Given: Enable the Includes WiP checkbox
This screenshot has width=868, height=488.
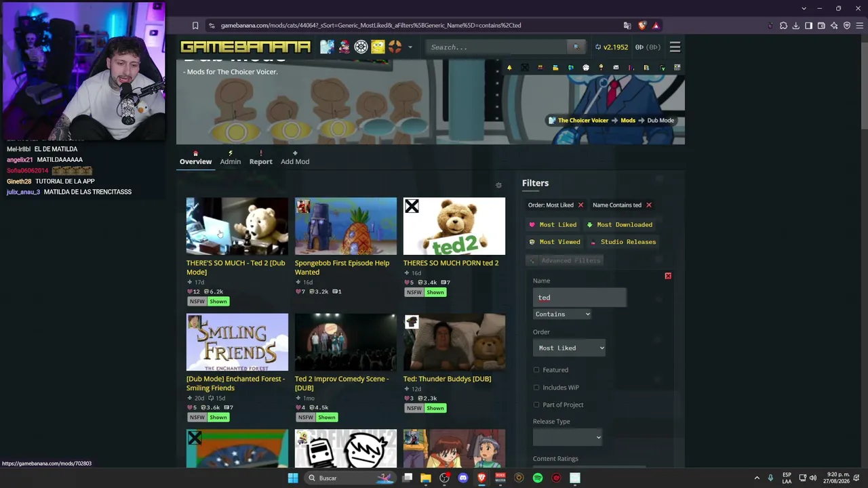Looking at the screenshot, I should (536, 388).
